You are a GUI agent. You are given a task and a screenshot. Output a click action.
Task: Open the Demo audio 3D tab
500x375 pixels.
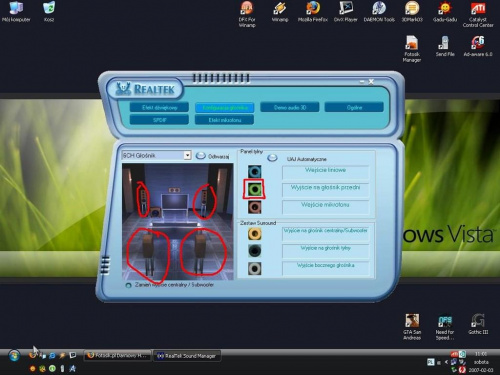click(290, 107)
